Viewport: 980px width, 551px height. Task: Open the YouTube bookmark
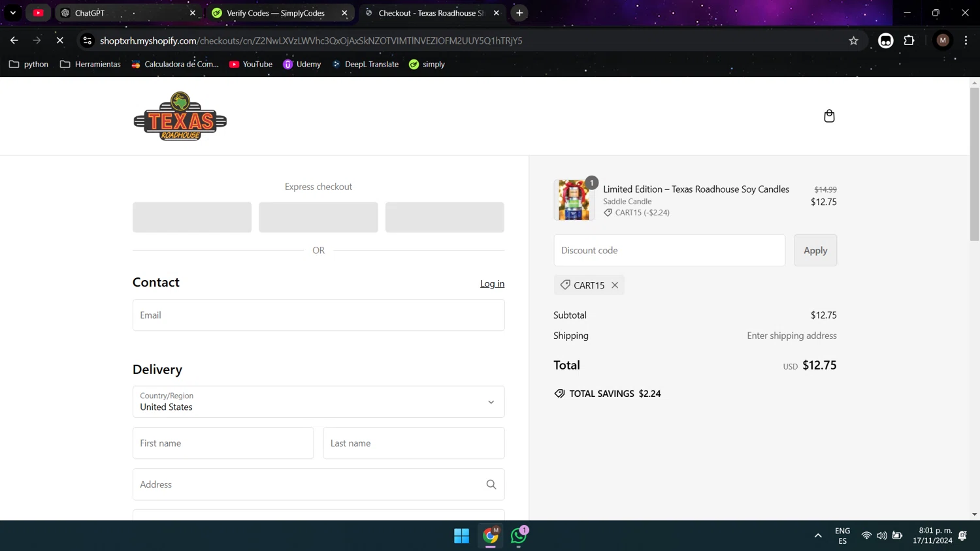click(x=251, y=64)
